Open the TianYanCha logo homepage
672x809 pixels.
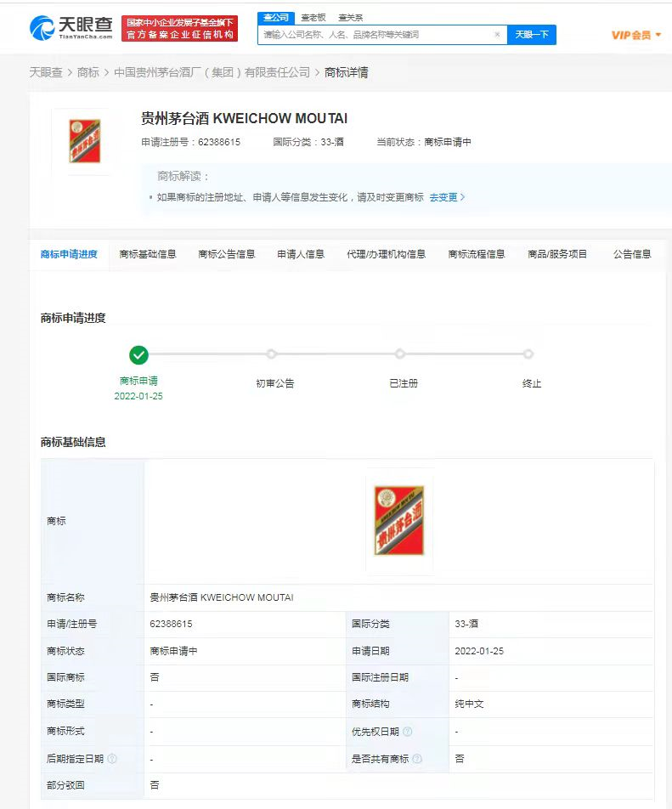(x=71, y=28)
